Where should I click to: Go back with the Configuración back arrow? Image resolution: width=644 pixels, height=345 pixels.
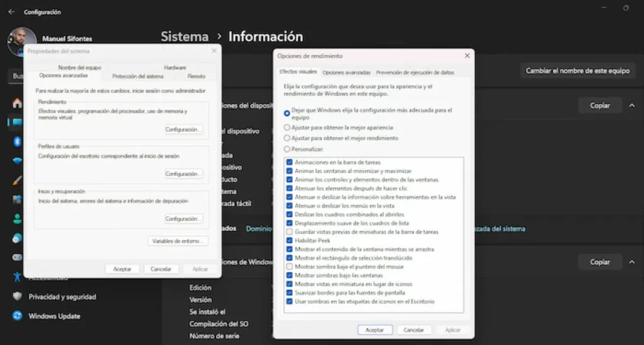click(11, 12)
